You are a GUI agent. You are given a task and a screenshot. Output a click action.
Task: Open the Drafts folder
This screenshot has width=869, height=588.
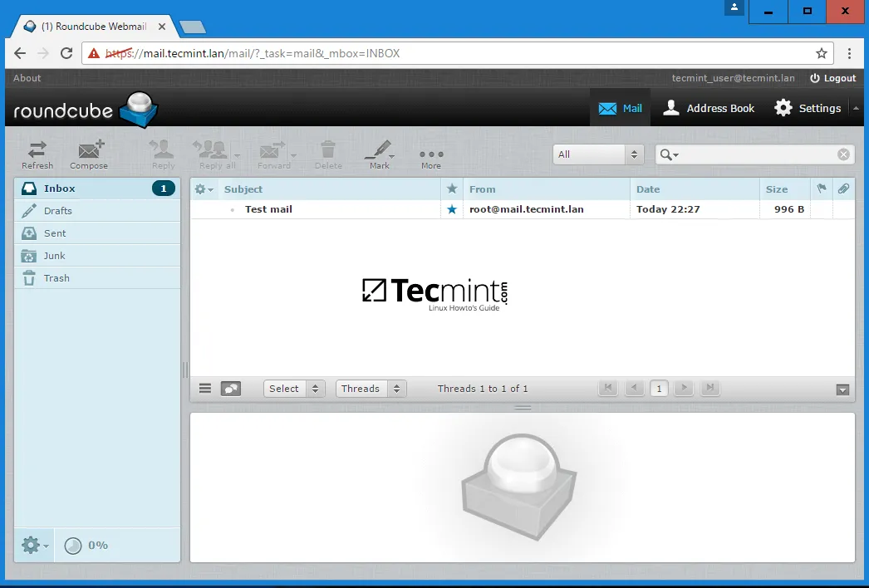(57, 211)
